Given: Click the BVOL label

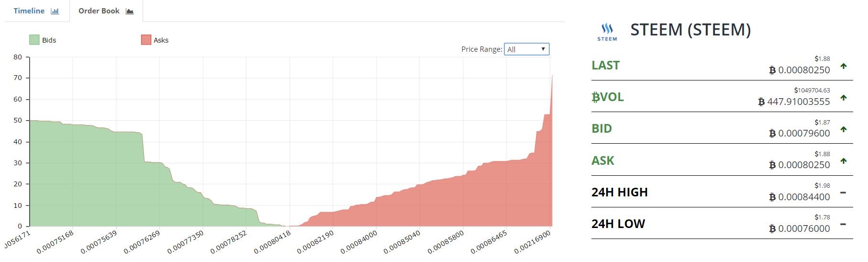Looking at the screenshot, I should click(x=608, y=97).
